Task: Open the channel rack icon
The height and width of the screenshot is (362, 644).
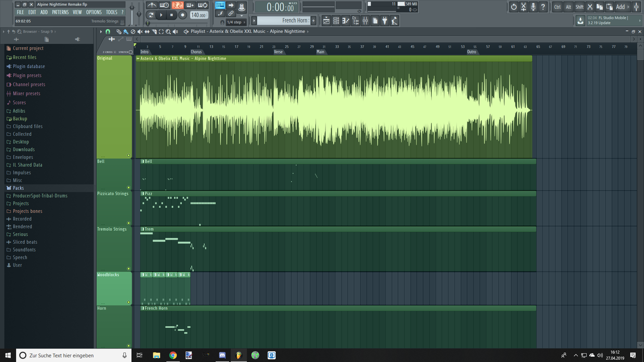Action: point(336,21)
